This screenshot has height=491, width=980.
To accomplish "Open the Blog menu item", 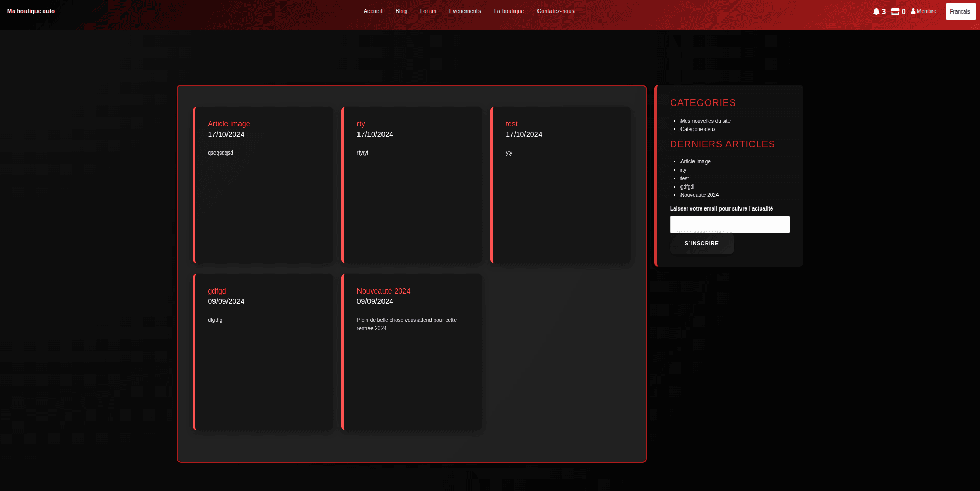I will point(401,11).
